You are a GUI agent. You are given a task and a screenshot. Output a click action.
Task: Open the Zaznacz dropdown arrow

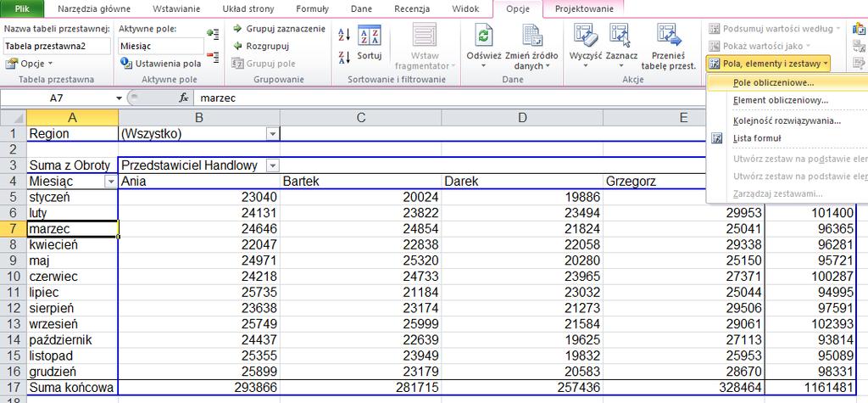coord(621,65)
